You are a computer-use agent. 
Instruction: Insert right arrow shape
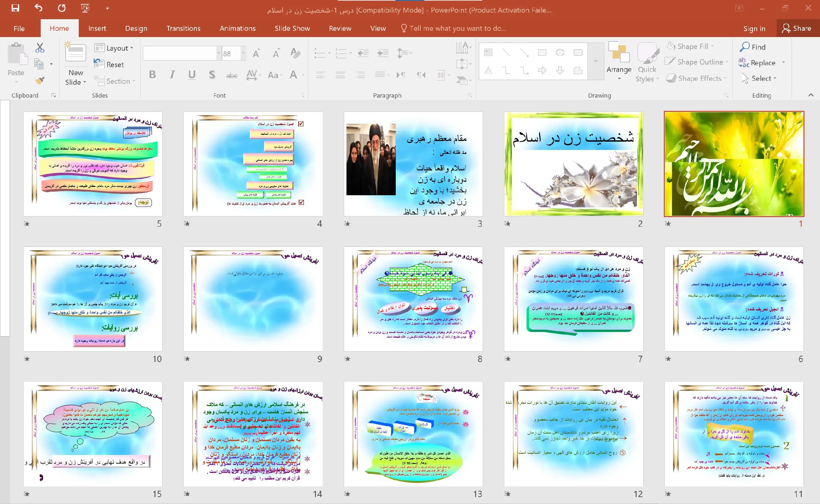coord(542,70)
